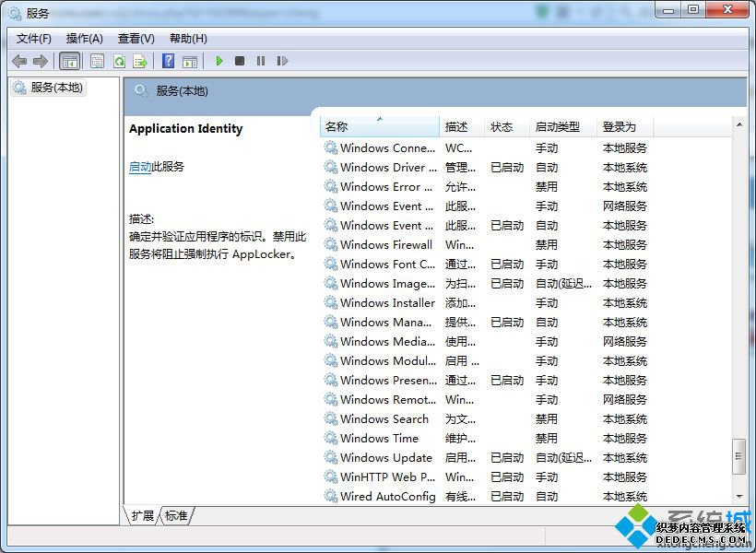
Task: Click the Export List toolbar icon
Action: [x=140, y=61]
